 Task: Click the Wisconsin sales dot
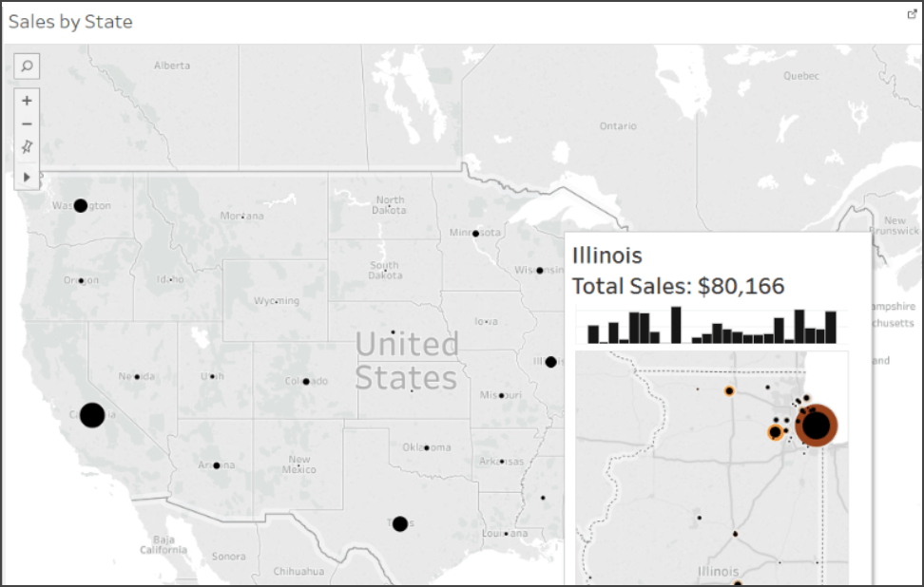tap(539, 271)
